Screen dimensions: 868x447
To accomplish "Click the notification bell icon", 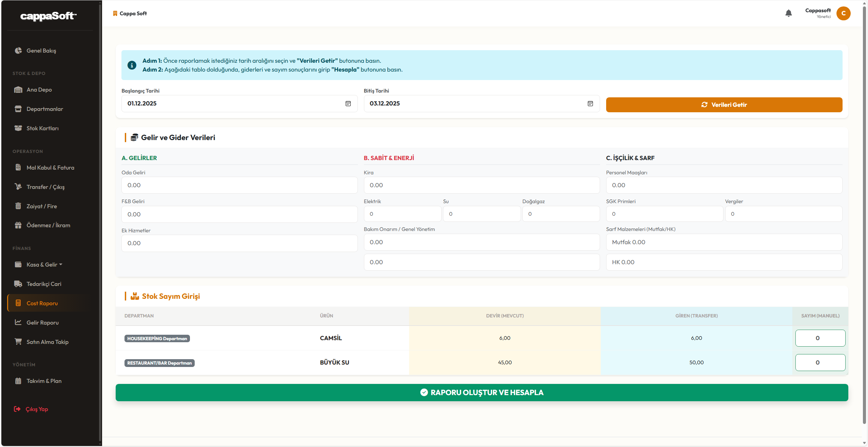I will [x=788, y=13].
